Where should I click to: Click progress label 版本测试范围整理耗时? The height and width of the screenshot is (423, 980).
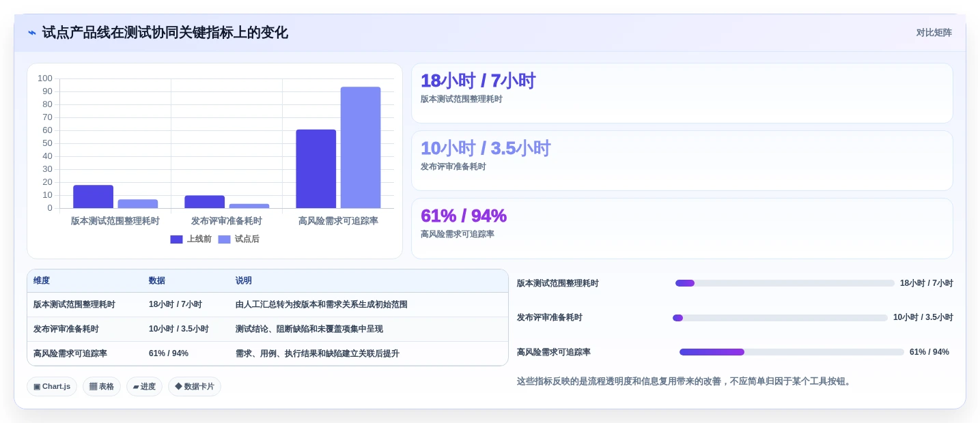558,283
